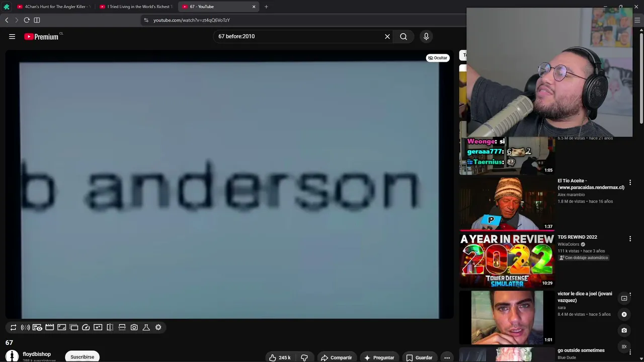
Task: Open the experimental flask icon
Action: pyautogui.click(x=146, y=327)
